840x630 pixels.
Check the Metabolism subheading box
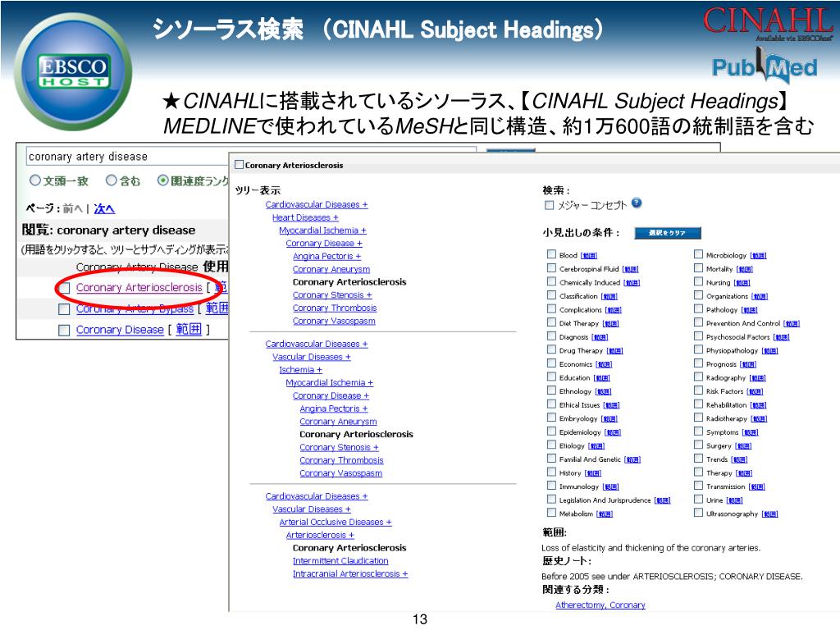[x=551, y=513]
